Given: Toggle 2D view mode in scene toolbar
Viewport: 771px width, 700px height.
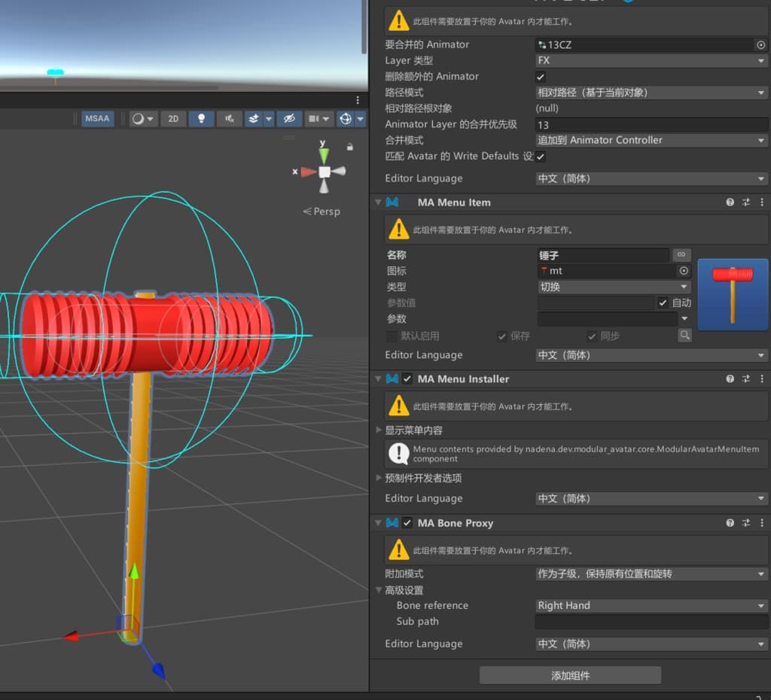Looking at the screenshot, I should click(x=173, y=118).
